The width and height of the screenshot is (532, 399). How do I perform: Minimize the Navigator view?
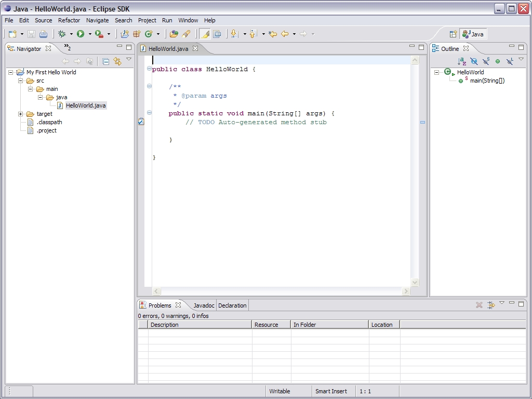pos(119,46)
